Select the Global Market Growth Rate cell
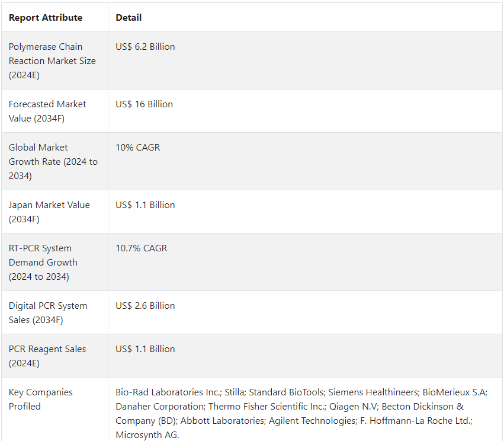The image size is (504, 441). tap(53, 161)
